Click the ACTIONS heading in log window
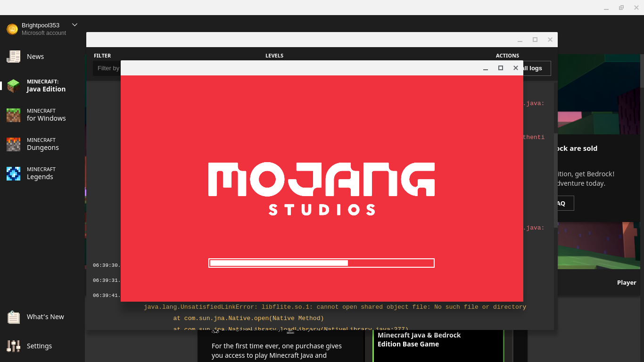The width and height of the screenshot is (644, 362). pyautogui.click(x=507, y=56)
